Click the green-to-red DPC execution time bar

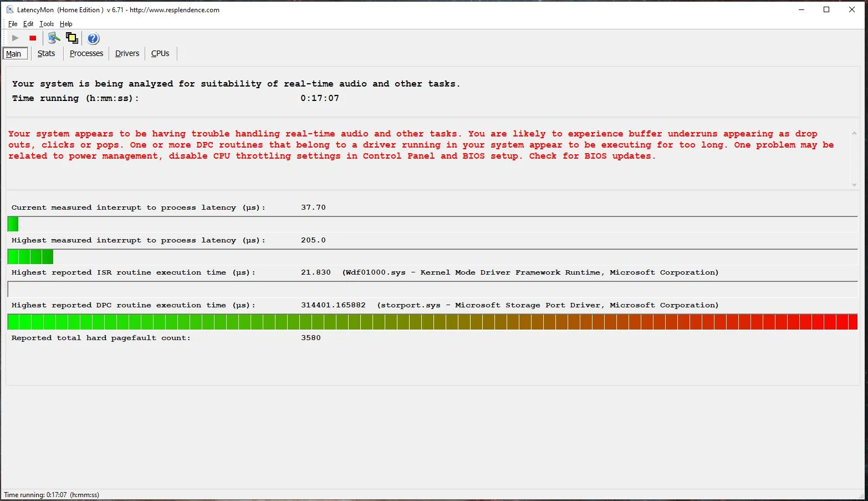pyautogui.click(x=432, y=322)
